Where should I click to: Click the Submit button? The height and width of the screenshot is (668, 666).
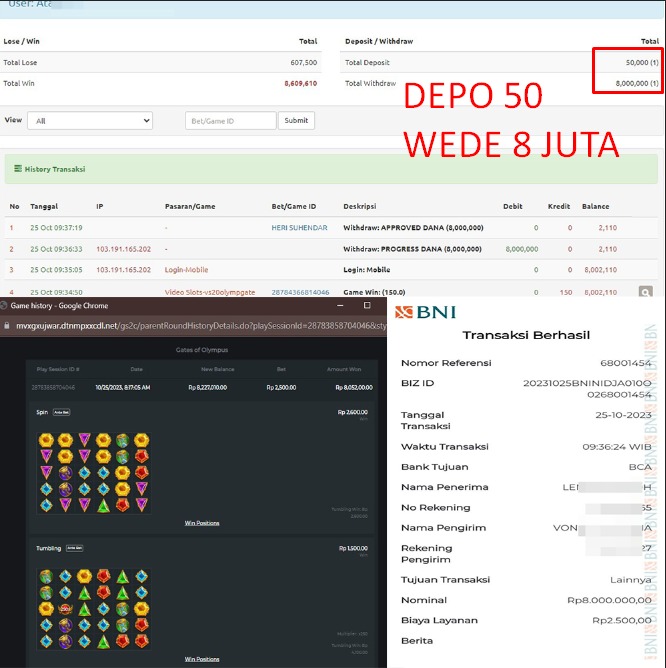click(x=296, y=121)
